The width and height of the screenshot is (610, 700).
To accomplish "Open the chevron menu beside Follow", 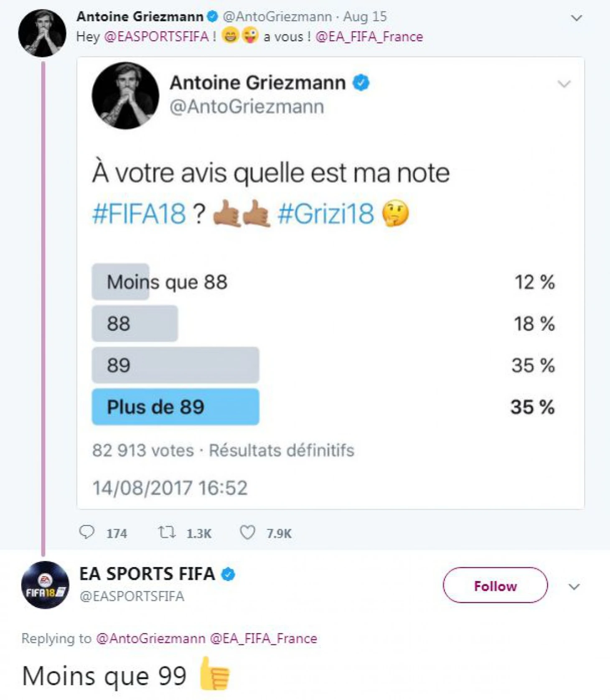I will (574, 587).
